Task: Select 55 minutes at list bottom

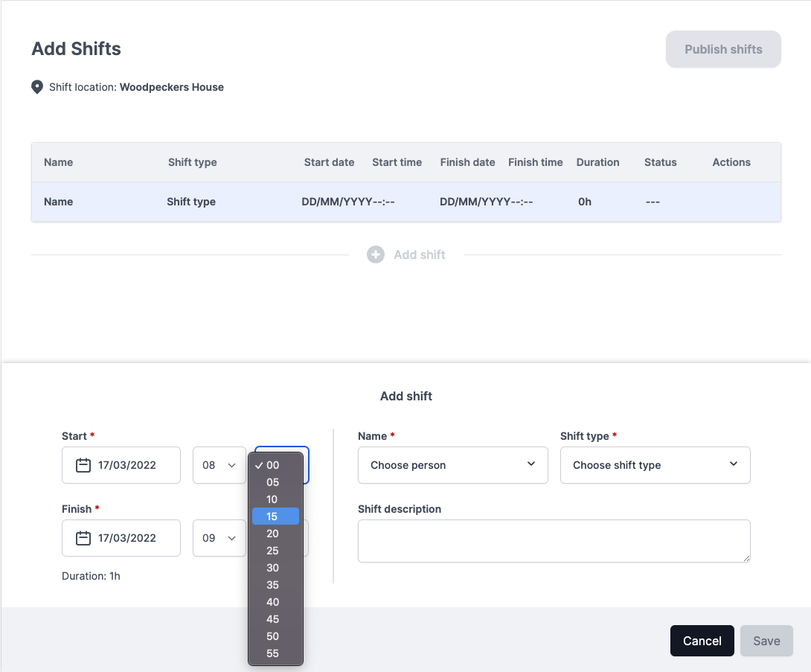Action: (x=275, y=653)
